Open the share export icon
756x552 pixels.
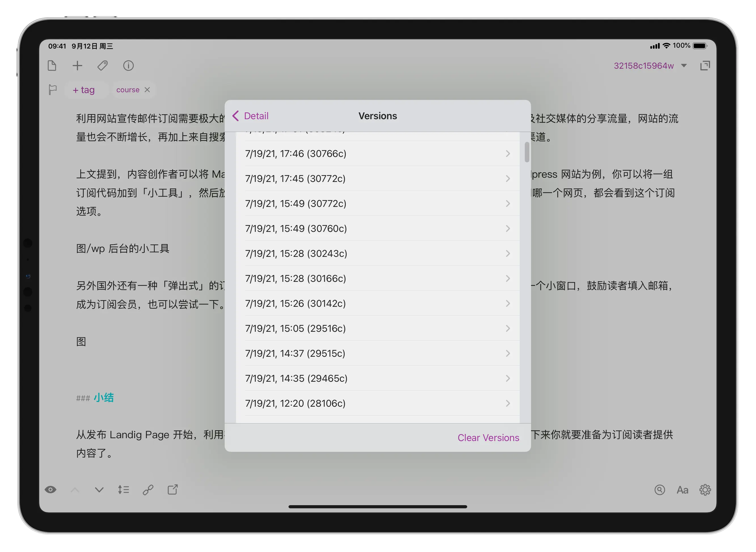coord(173,490)
